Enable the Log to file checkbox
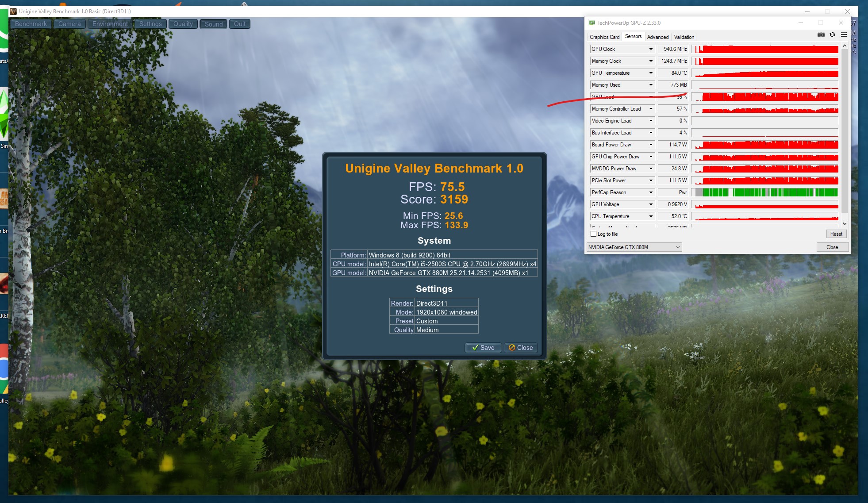868x503 pixels. pyautogui.click(x=594, y=234)
